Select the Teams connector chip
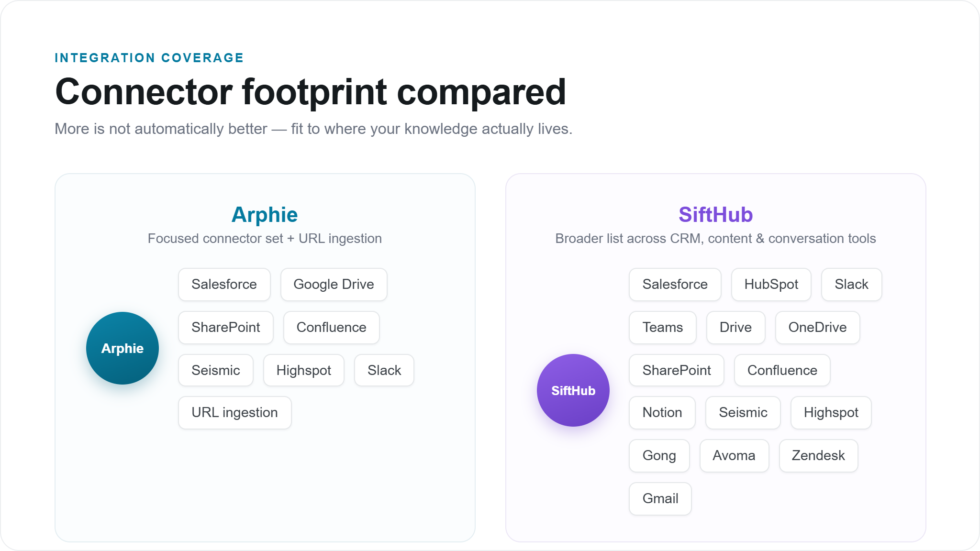This screenshot has width=980, height=551. click(x=663, y=328)
